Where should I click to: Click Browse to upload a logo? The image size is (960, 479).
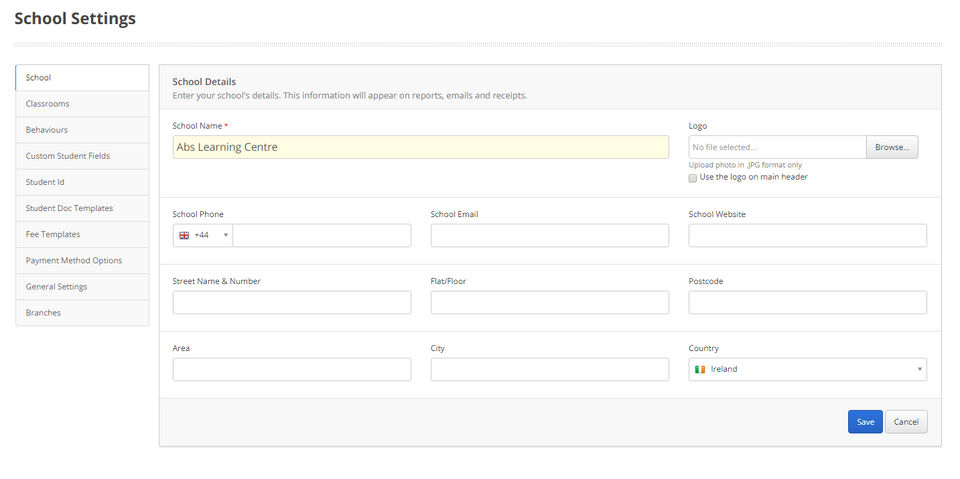coord(892,147)
